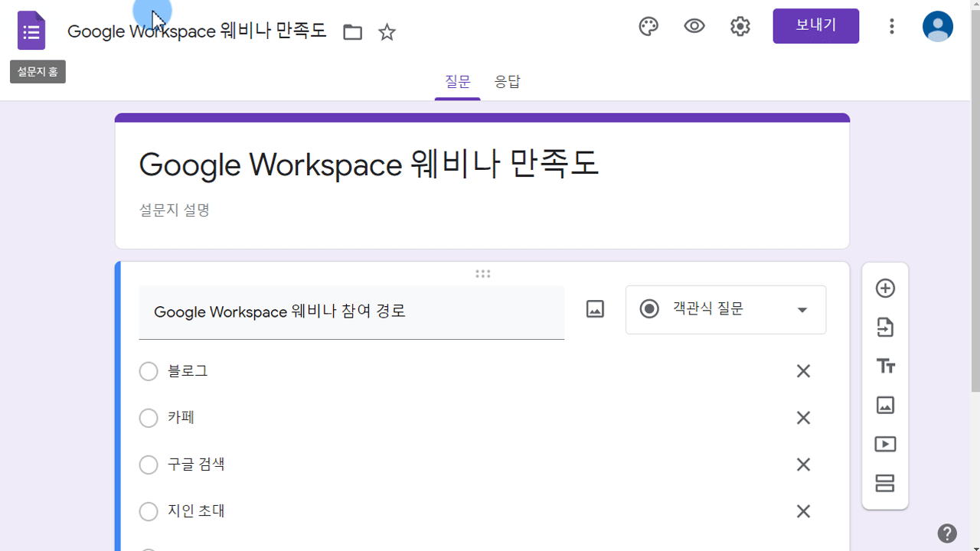Open form settings gear icon
The height and width of the screenshot is (551, 980).
point(740,27)
